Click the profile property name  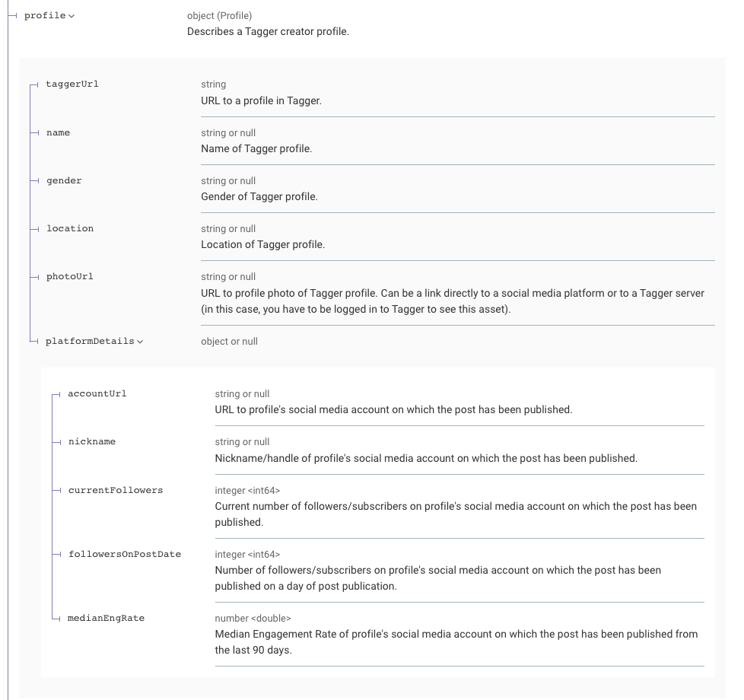(x=45, y=16)
